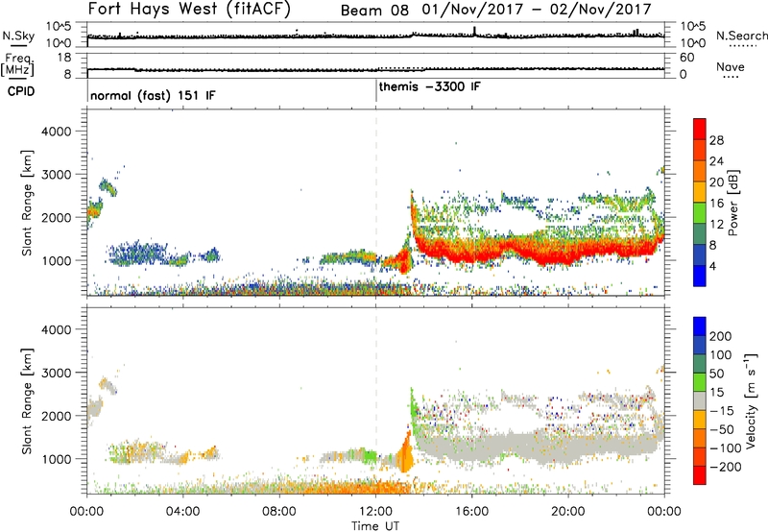768x532 pixels.
Task: Click the '10^5' left tick of the noise panel
Action: [59, 27]
